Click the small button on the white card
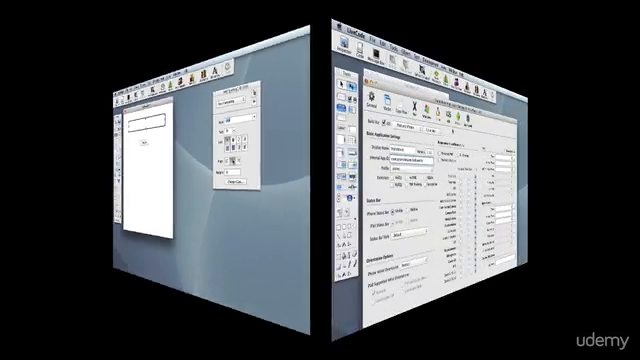Image resolution: width=640 pixels, height=360 pixels. 144,142
